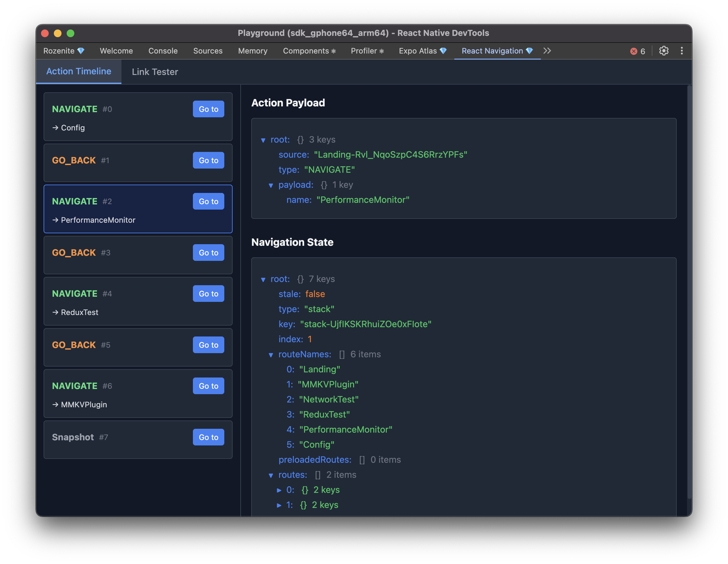Screen dimensions: 728x564
Task: Collapse the root object in Action Payload
Action: coord(263,140)
